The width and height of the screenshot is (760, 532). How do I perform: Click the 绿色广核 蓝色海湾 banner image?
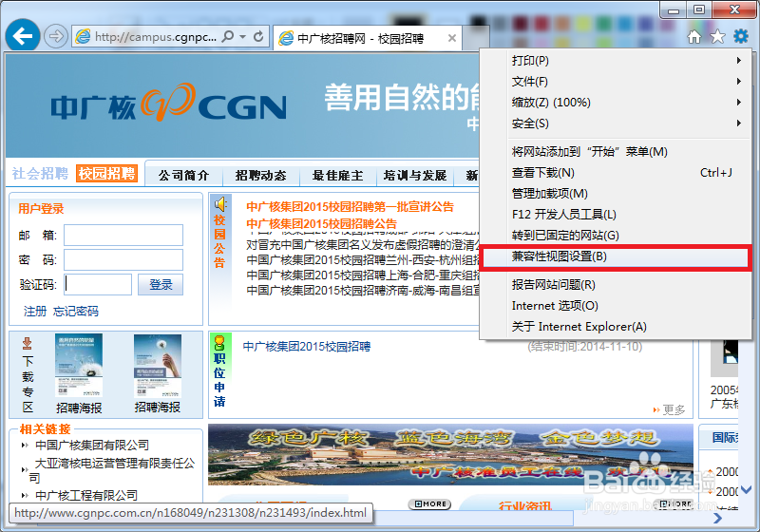(x=450, y=454)
